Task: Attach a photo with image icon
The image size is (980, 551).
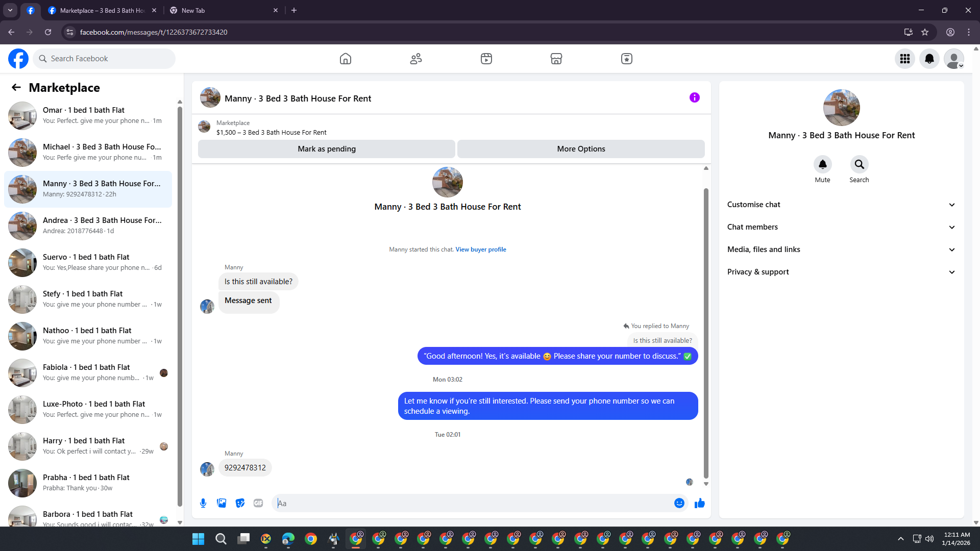Action: point(222,503)
